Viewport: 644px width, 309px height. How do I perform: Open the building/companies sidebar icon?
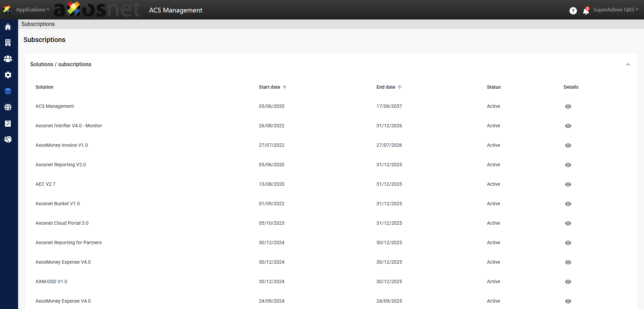tap(8, 43)
